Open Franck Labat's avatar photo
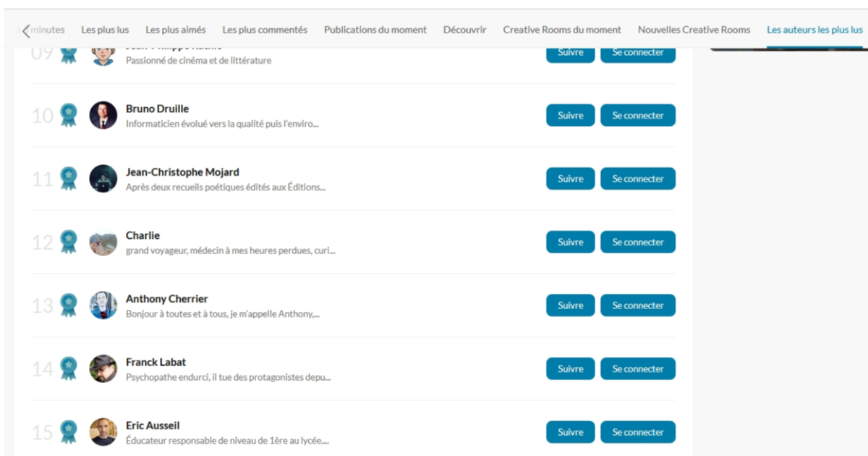The width and height of the screenshot is (868, 456). pyautogui.click(x=103, y=368)
